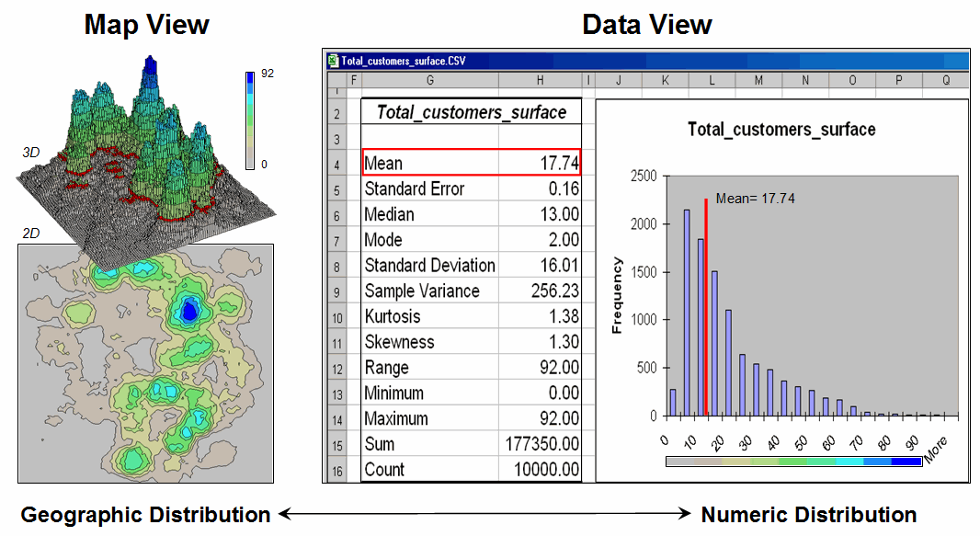Select column L header

click(712, 81)
